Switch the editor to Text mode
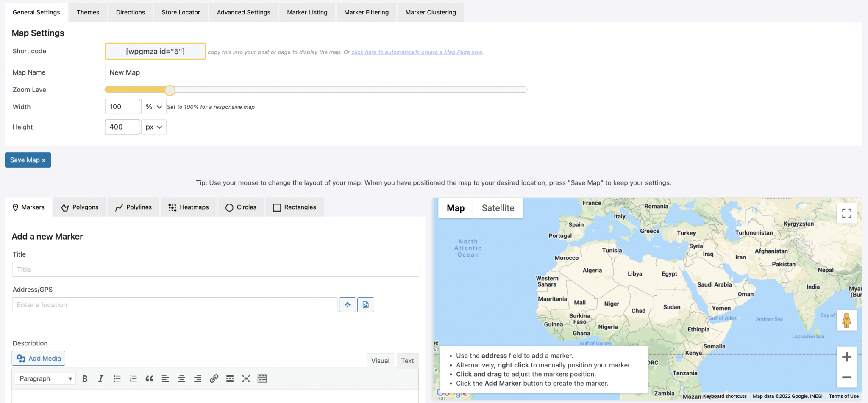Screen dimensions: 868x403 [x=407, y=360]
